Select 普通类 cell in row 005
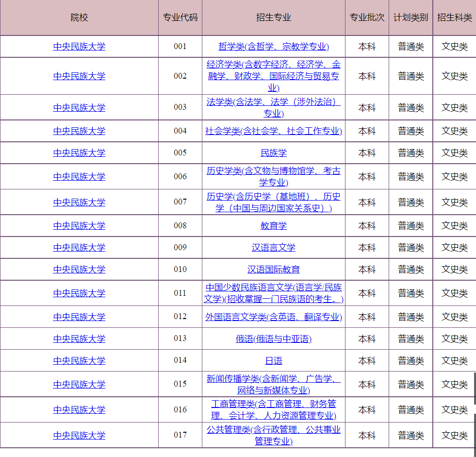 click(x=410, y=153)
